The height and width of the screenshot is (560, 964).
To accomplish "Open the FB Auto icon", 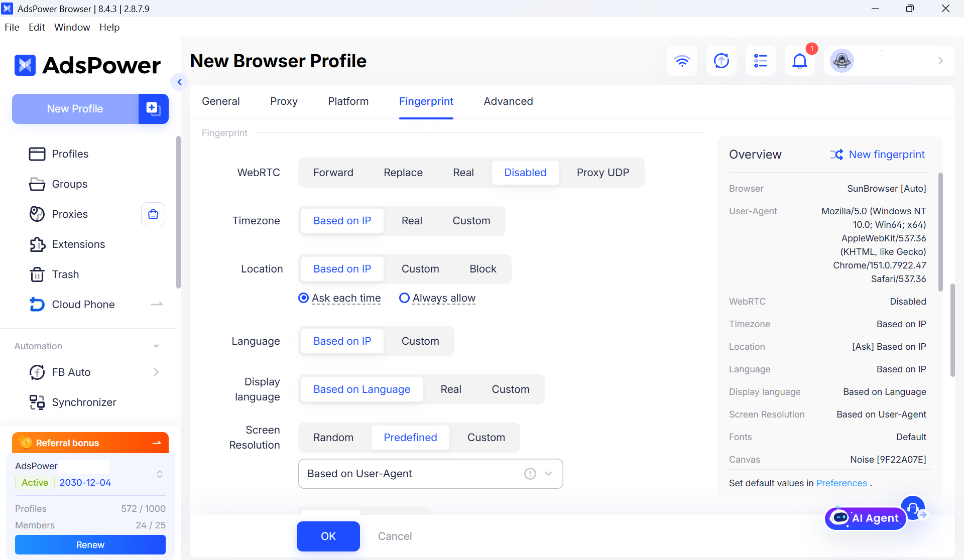I will pos(37,372).
